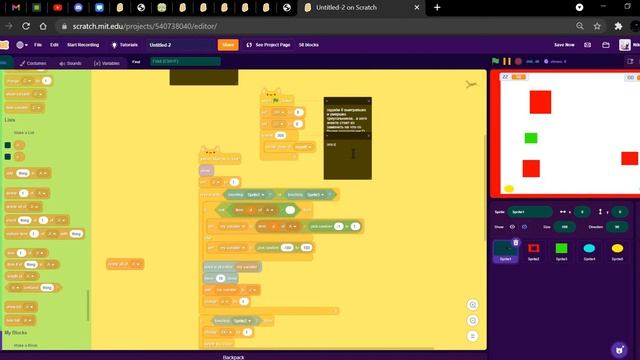Click the sprite x position field

[x=582, y=212]
